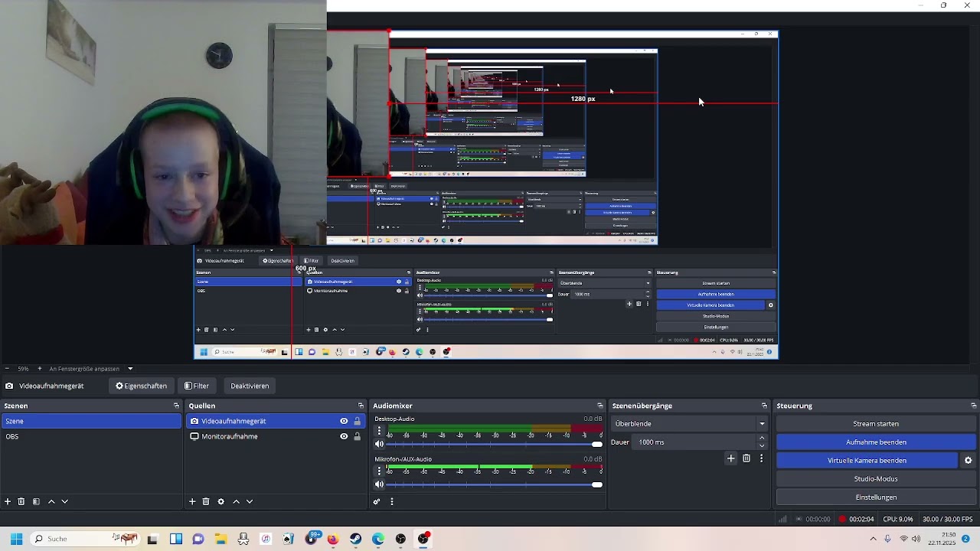Image resolution: width=980 pixels, height=551 pixels.
Task: Adjust Mikrofon-/AUX-Audio volume slider
Action: coord(495,484)
